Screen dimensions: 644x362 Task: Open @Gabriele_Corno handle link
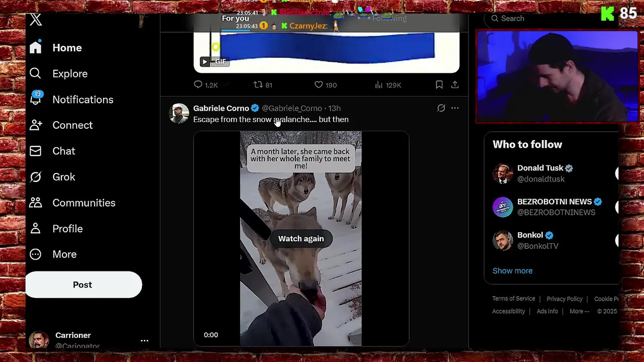[x=292, y=108]
